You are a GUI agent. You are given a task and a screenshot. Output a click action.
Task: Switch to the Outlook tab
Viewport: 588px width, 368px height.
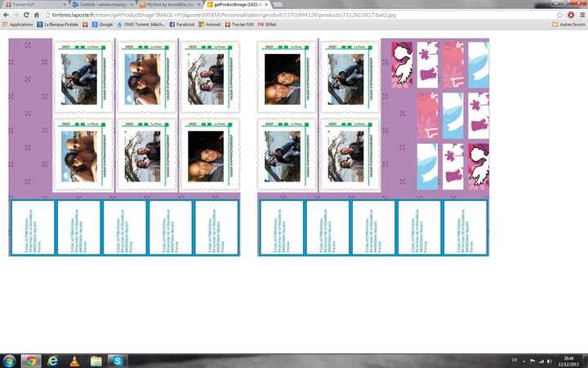pos(103,5)
